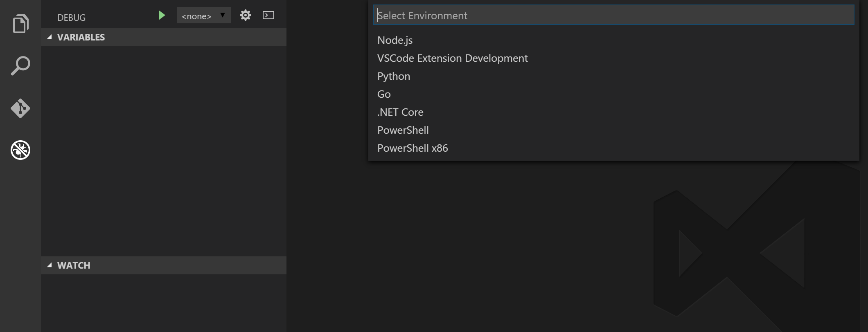Open the Git source control view
The height and width of the screenshot is (332, 868).
coord(20,108)
